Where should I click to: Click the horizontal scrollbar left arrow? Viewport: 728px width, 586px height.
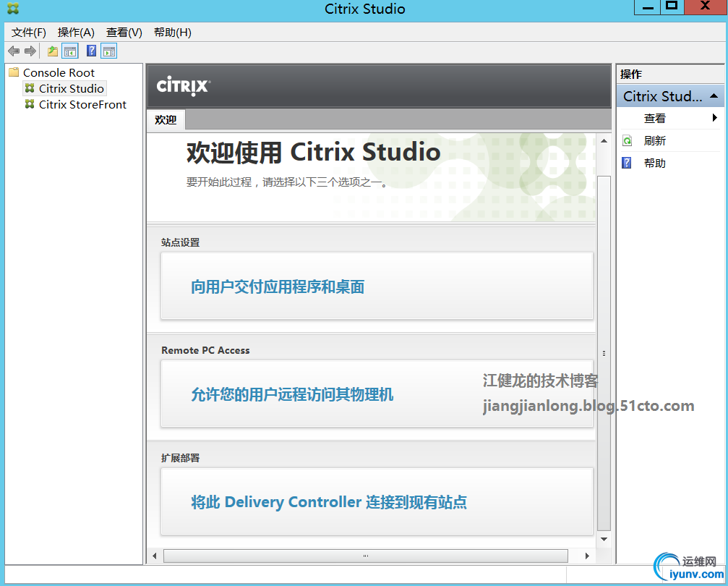[155, 556]
